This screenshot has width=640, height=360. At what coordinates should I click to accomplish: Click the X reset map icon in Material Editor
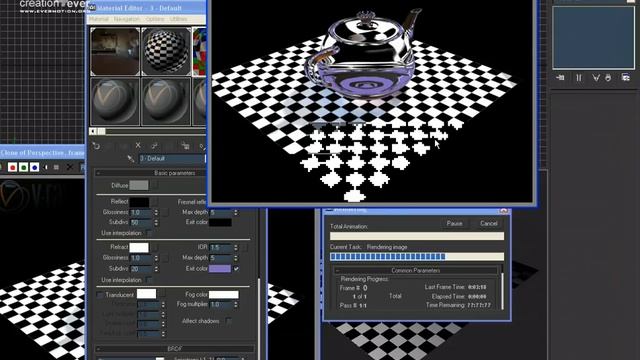pyautogui.click(x=138, y=145)
